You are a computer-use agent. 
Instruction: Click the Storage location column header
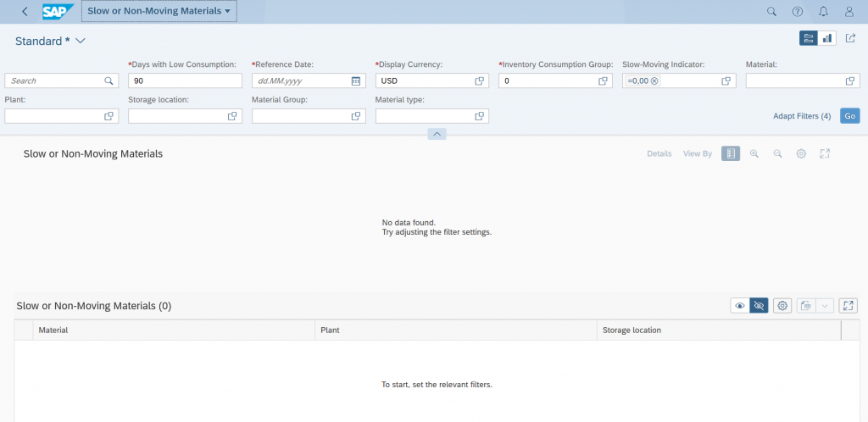(719, 330)
